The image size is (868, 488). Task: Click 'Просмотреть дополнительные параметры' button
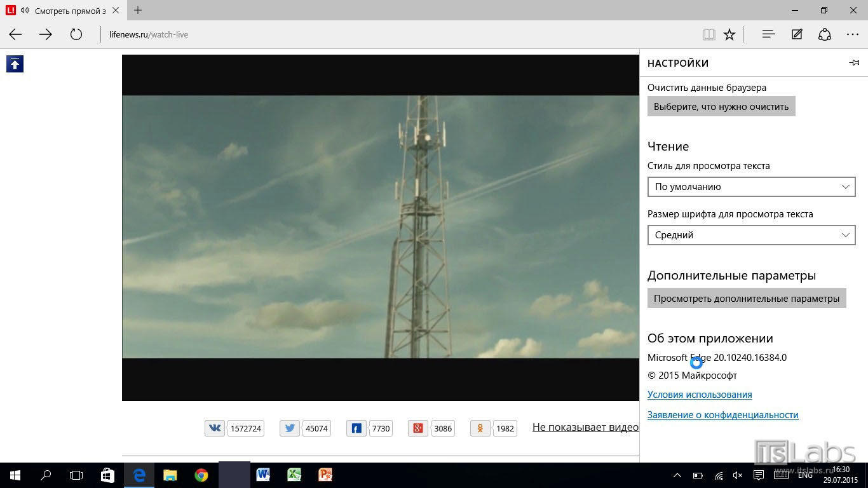pyautogui.click(x=747, y=298)
